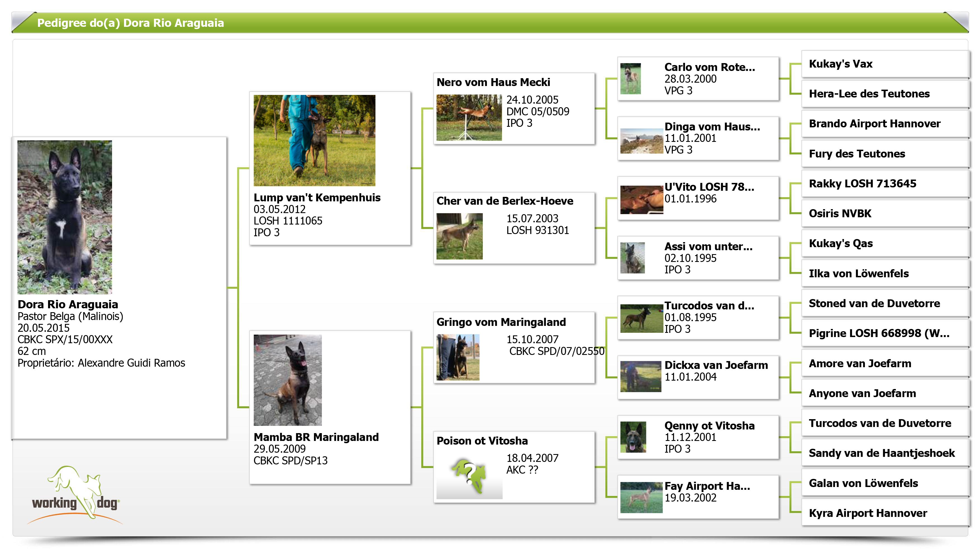Screen dimensions: 980x549
Task: Click the CBKC SPX/15/00XXX registration text
Action: click(65, 340)
